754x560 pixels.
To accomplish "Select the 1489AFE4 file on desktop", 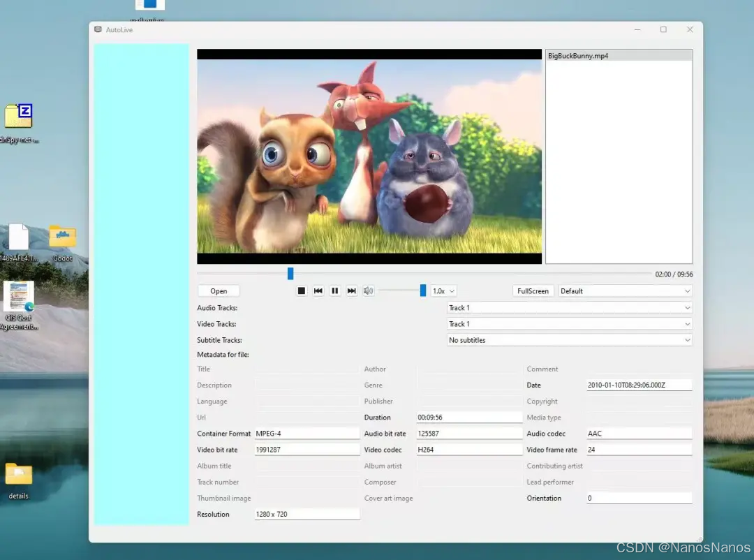I will (x=19, y=243).
